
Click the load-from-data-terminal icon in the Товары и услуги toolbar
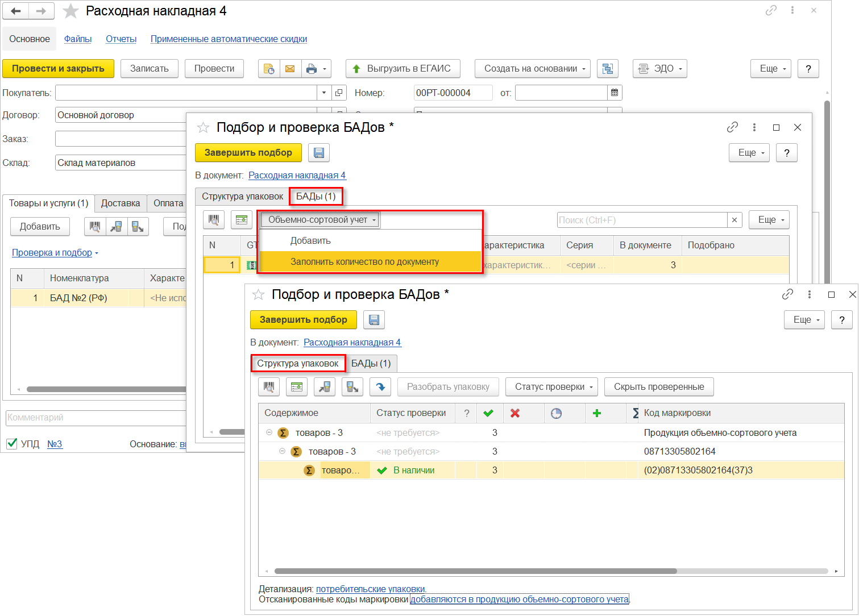tap(117, 227)
